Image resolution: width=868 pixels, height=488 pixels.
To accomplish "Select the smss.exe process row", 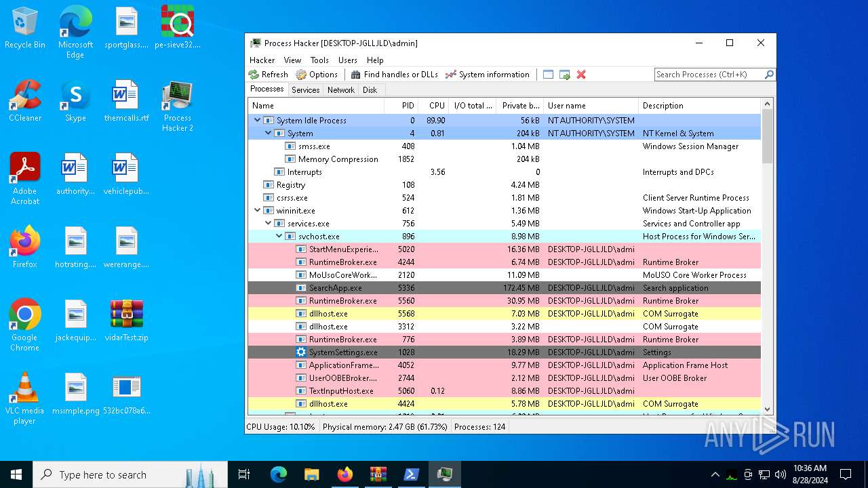I will (505, 146).
